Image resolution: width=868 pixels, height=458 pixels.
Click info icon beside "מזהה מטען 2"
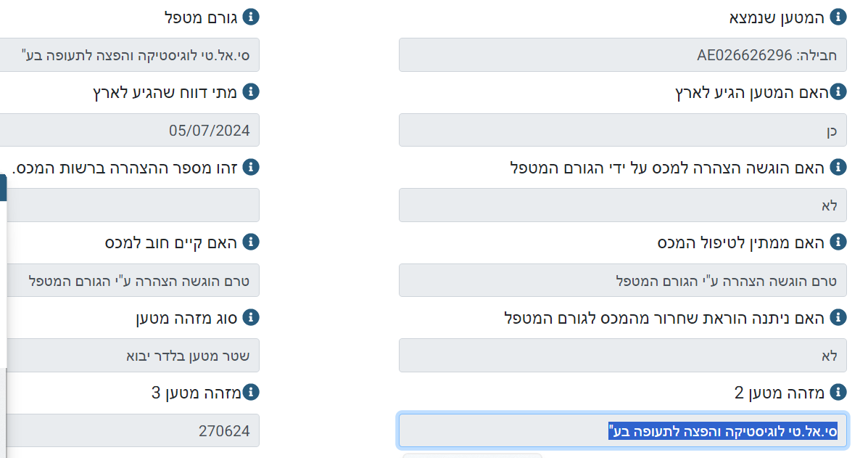838,393
